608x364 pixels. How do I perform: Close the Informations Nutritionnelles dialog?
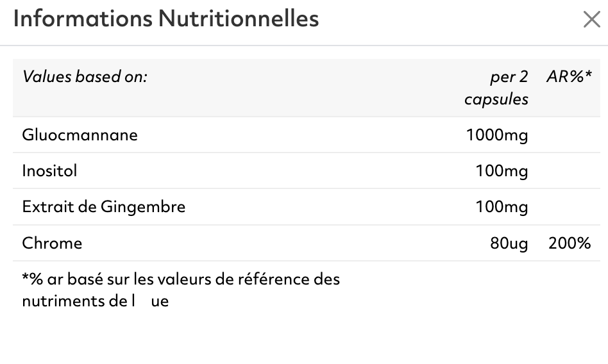click(x=591, y=20)
